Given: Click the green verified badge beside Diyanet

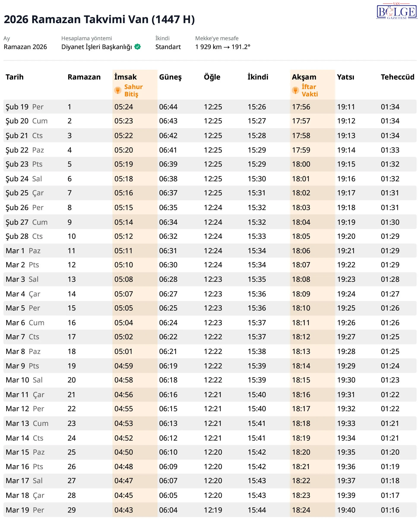Looking at the screenshot, I should click(138, 47).
